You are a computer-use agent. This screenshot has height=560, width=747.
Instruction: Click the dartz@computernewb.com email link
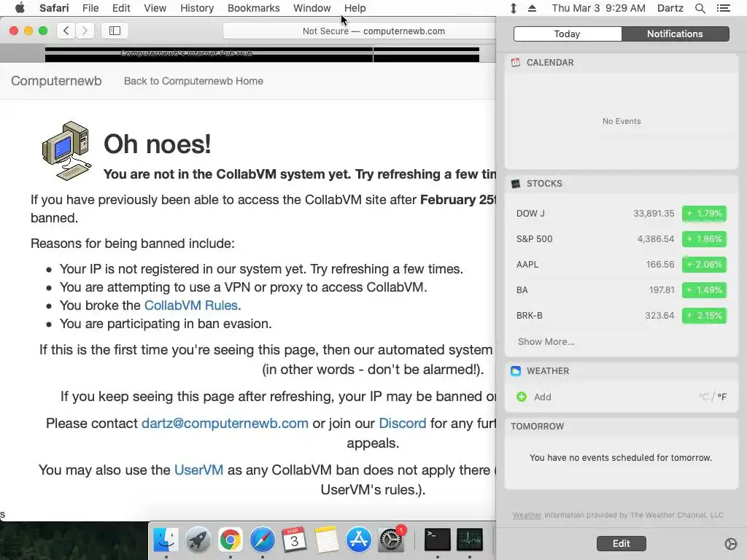click(225, 424)
